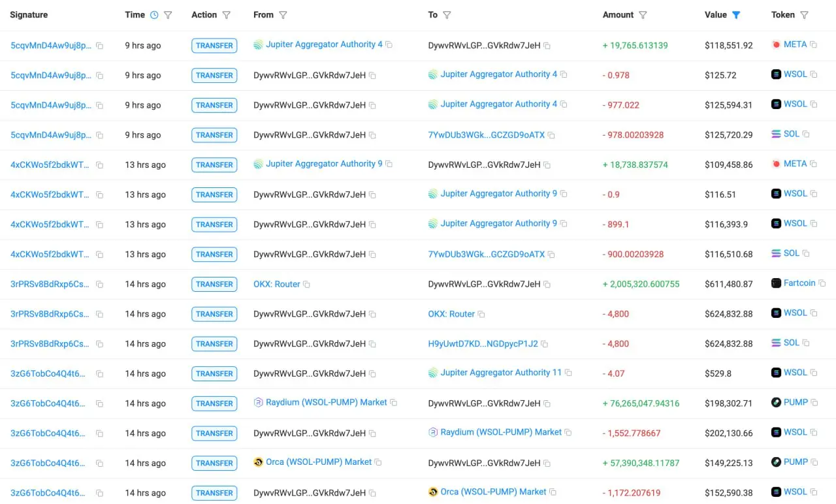Image resolution: width=836 pixels, height=504 pixels.
Task: Copy SOL token address in $125,720.29 row
Action: point(806,134)
